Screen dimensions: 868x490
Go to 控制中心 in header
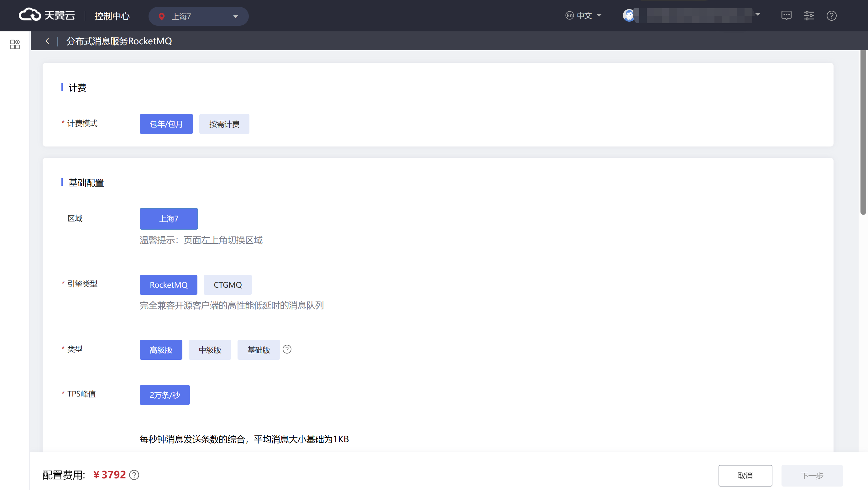(112, 16)
